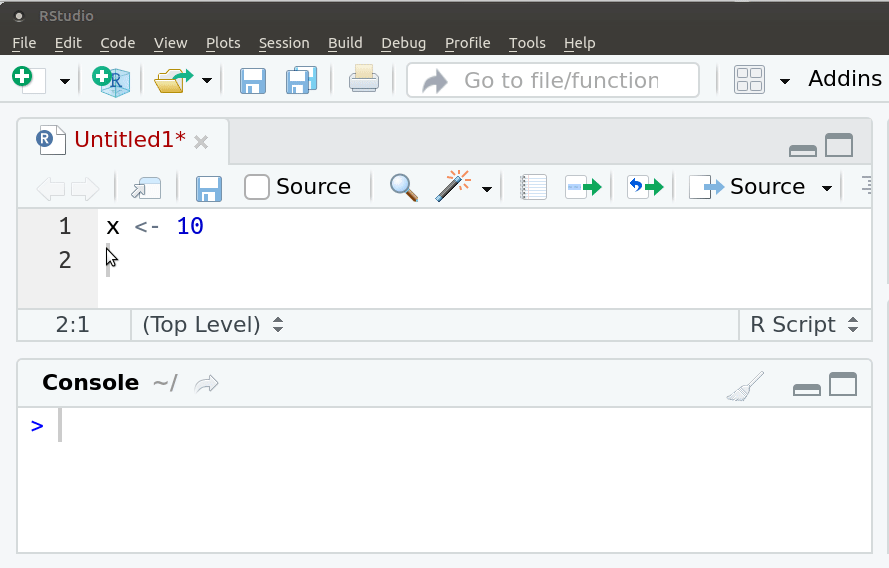Click the Compile Report notebook icon
889x568 pixels.
(x=534, y=187)
